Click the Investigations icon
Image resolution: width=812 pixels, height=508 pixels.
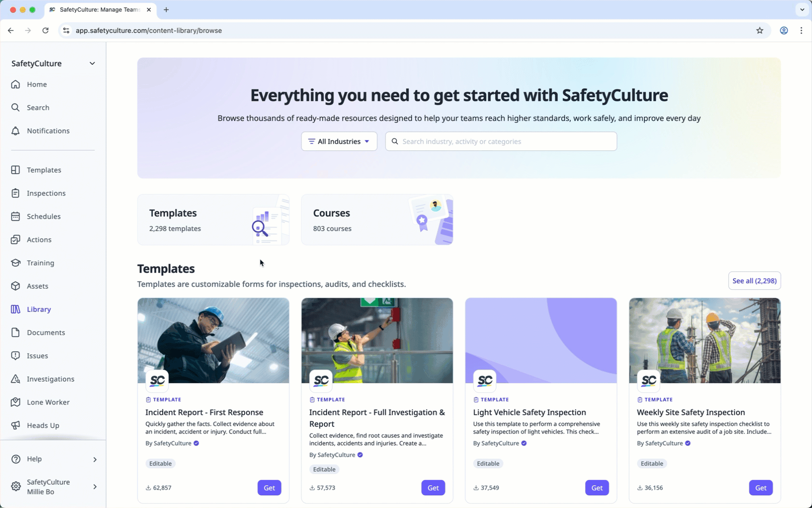pyautogui.click(x=15, y=379)
